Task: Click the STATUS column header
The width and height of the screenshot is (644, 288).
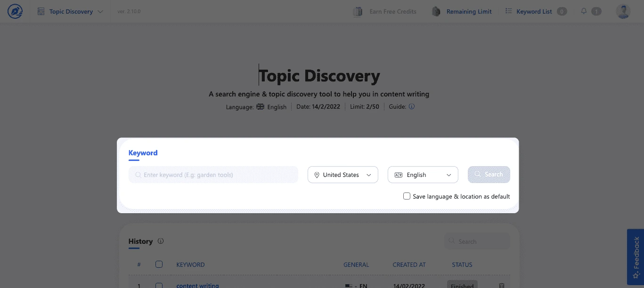Action: [x=462, y=264]
